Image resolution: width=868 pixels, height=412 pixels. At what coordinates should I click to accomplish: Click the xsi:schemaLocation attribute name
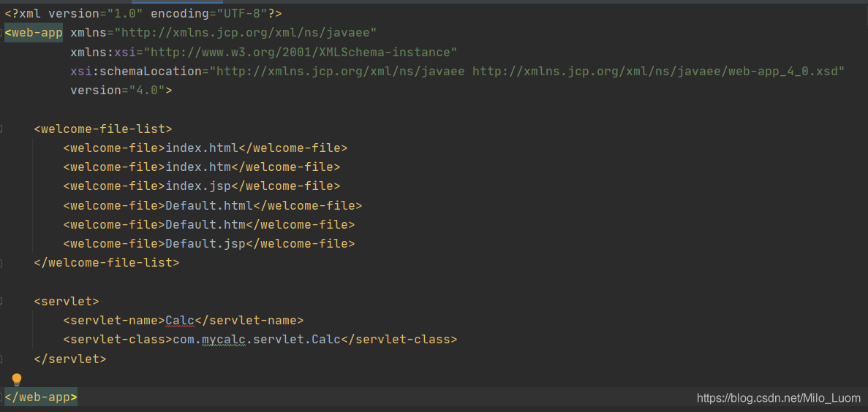135,71
